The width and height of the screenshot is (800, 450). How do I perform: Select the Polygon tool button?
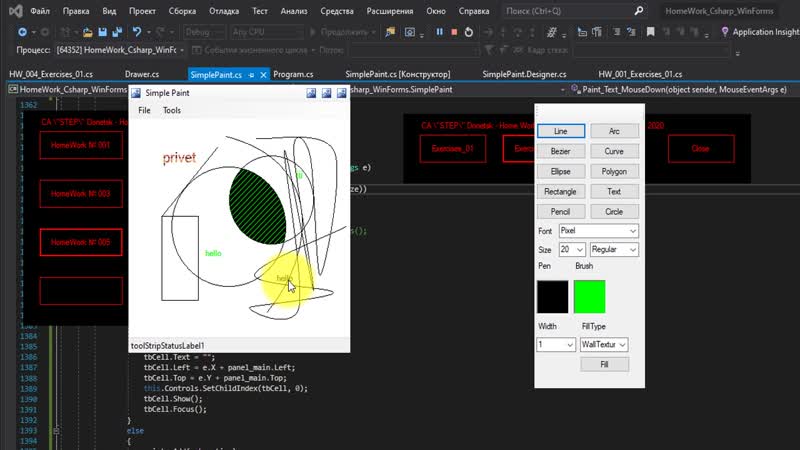[x=614, y=171]
